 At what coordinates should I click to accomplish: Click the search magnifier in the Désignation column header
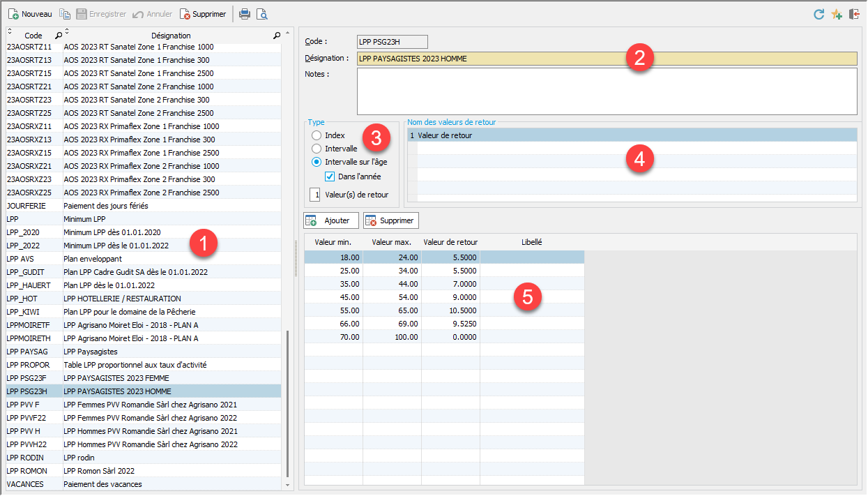277,35
